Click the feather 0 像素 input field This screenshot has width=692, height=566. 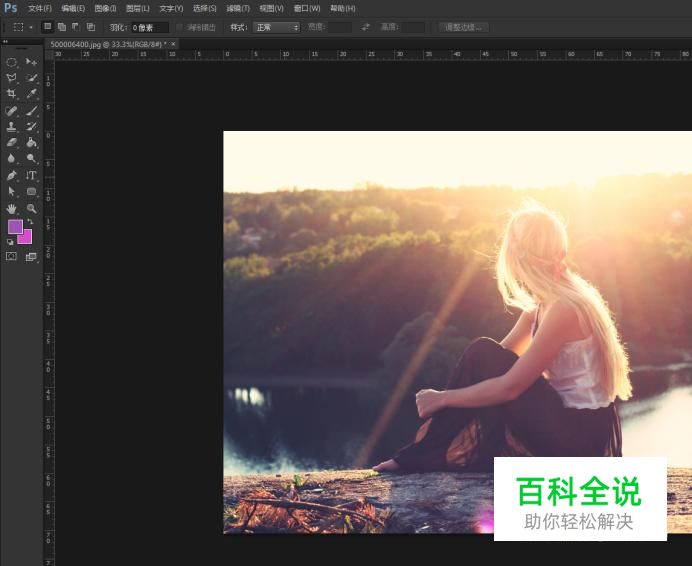click(x=150, y=28)
